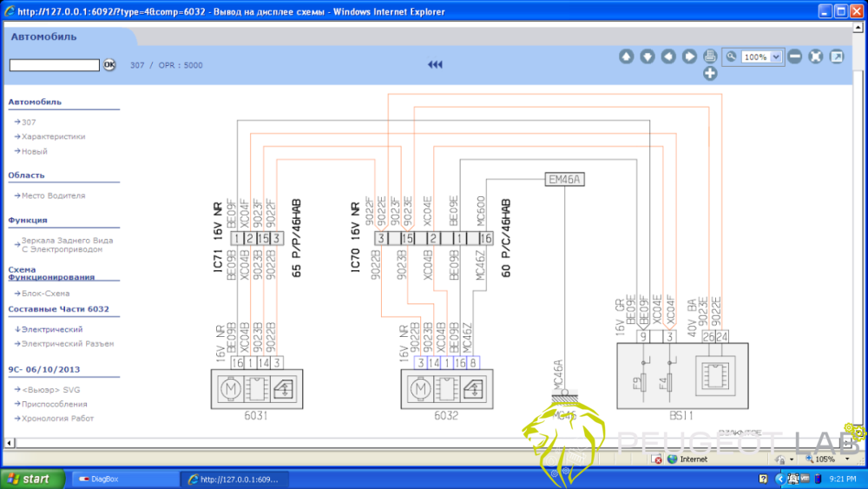Click the magnifier zoom icon

pos(731,56)
